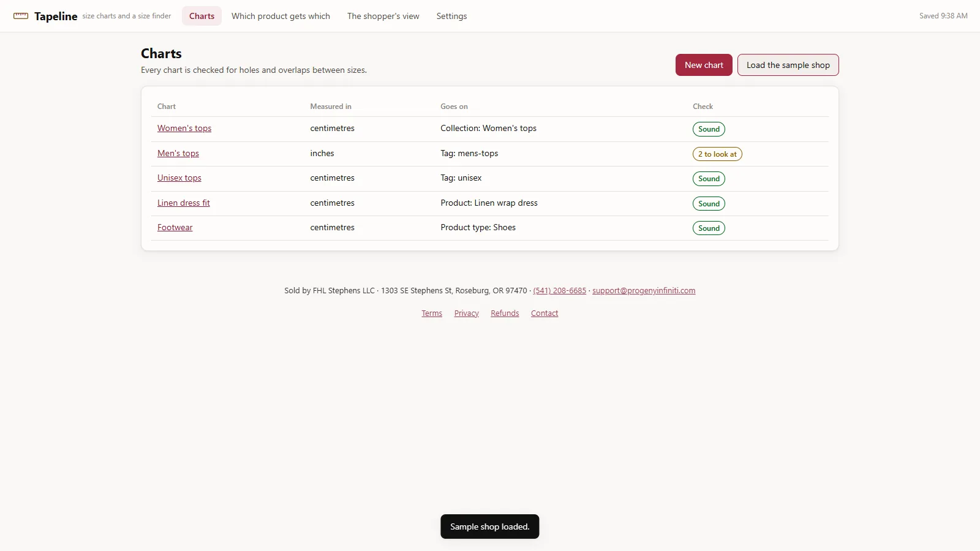Viewport: 980px width, 551px height.
Task: Click the Tapeline brand name
Action: click(56, 16)
